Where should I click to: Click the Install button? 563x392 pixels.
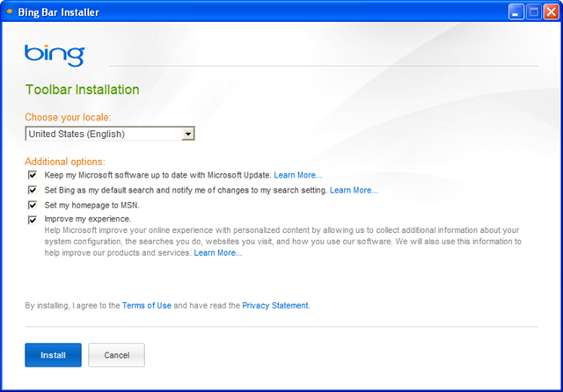coord(53,355)
